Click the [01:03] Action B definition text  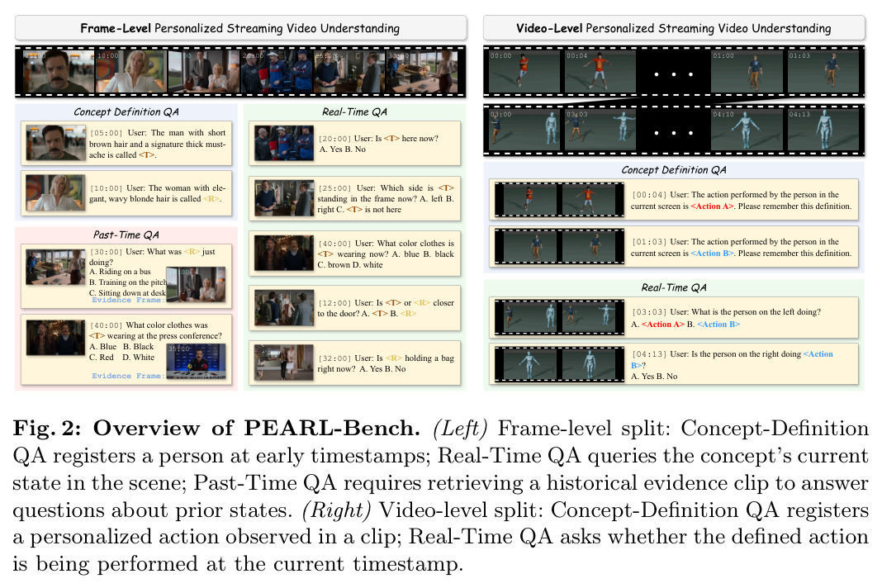coord(742,247)
